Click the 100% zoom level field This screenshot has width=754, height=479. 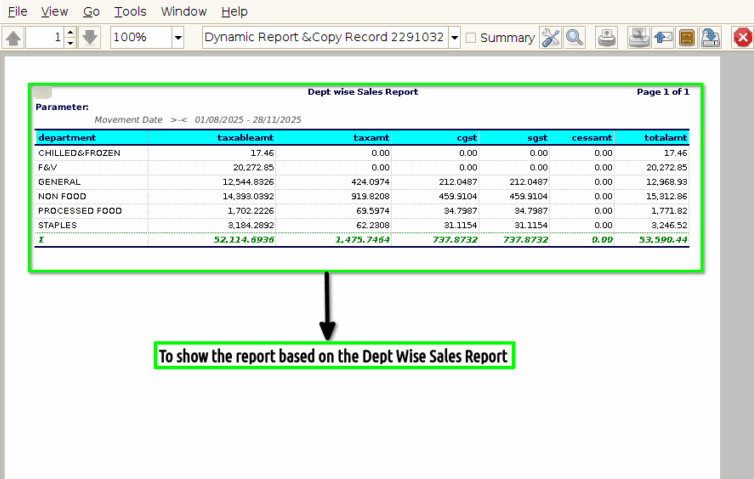point(141,37)
